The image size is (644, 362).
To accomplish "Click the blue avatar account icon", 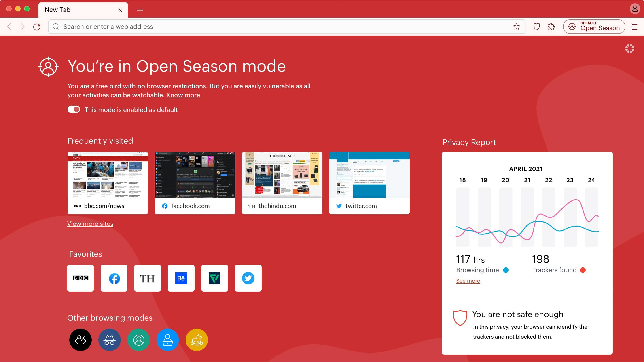I will coord(168,339).
